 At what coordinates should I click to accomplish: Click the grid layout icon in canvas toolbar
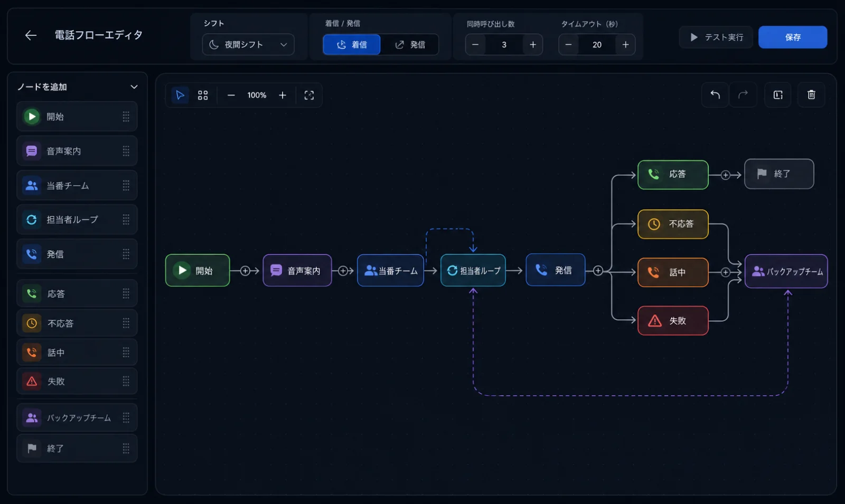(x=203, y=95)
